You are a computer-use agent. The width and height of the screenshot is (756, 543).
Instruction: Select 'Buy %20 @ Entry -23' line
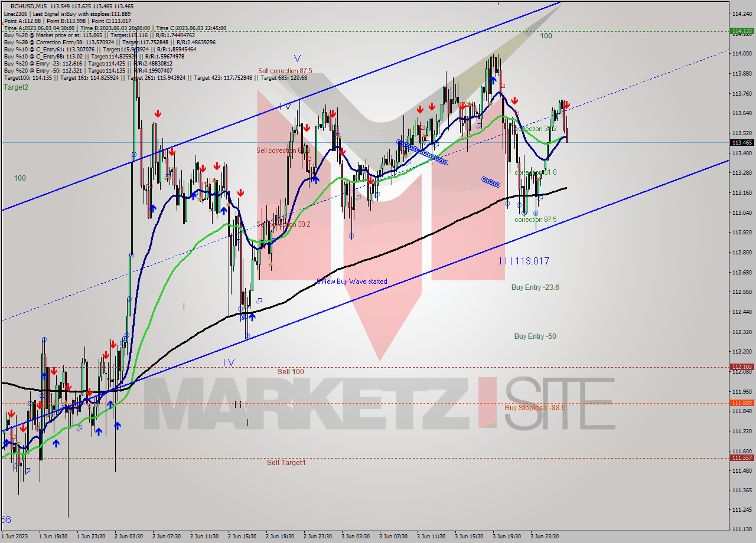click(x=88, y=64)
